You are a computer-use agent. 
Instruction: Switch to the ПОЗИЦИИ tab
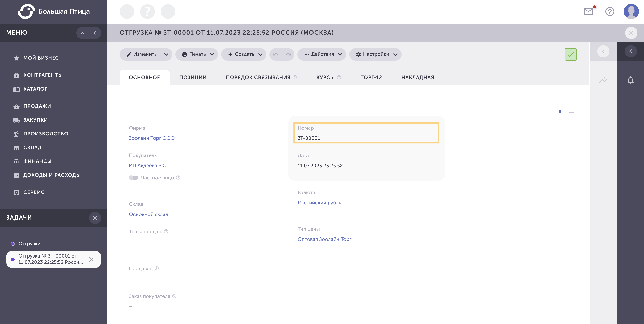tap(193, 77)
